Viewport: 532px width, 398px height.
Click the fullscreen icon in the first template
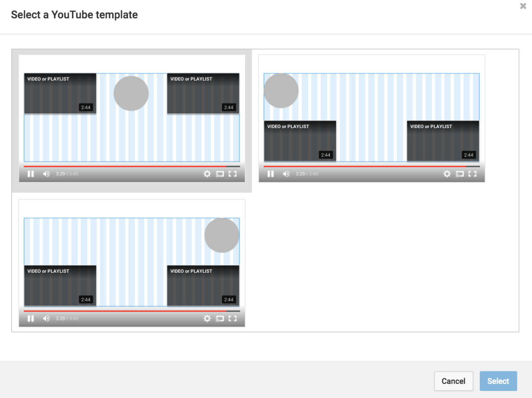tap(233, 174)
